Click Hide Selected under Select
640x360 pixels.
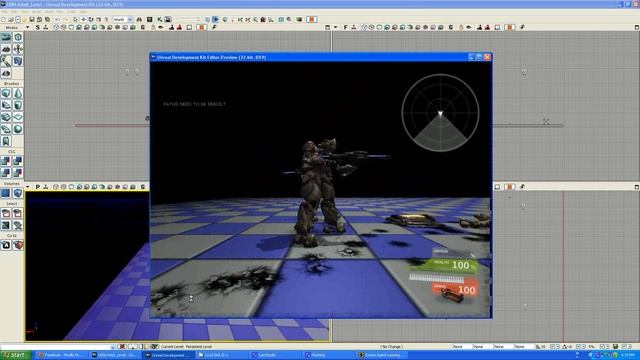coord(18,213)
